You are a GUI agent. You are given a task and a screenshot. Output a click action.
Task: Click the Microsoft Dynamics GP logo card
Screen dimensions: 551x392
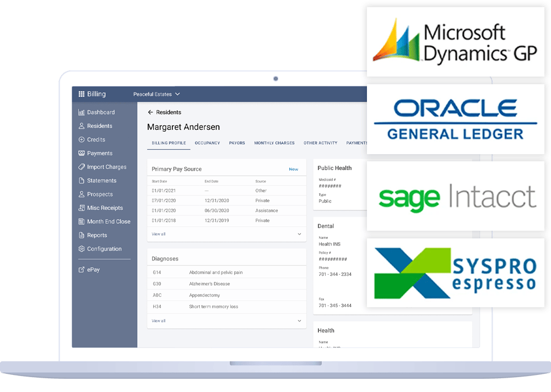pyautogui.click(x=456, y=42)
